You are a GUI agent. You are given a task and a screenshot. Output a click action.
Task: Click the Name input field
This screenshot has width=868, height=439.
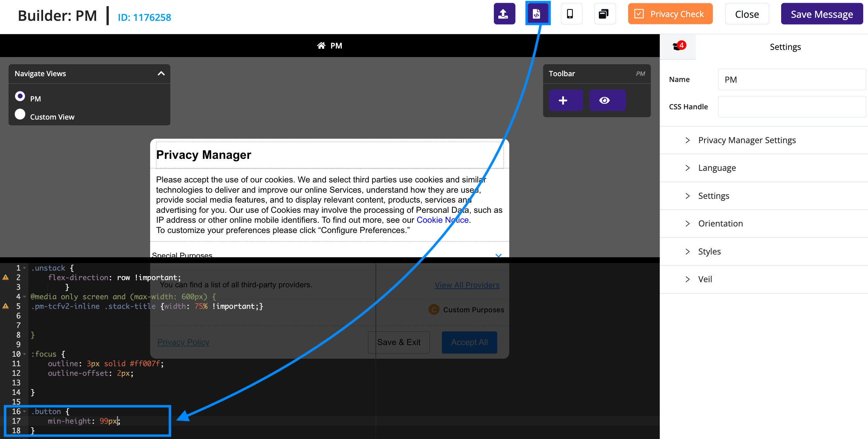pos(792,80)
